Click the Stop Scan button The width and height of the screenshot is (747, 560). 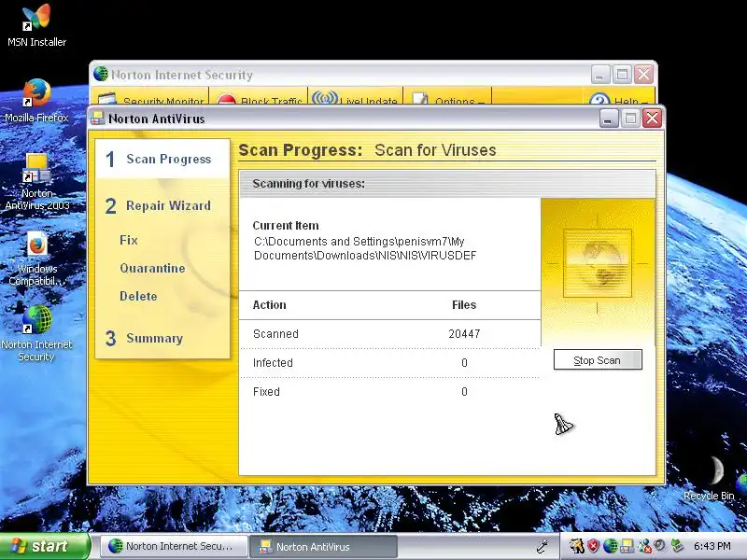point(598,360)
